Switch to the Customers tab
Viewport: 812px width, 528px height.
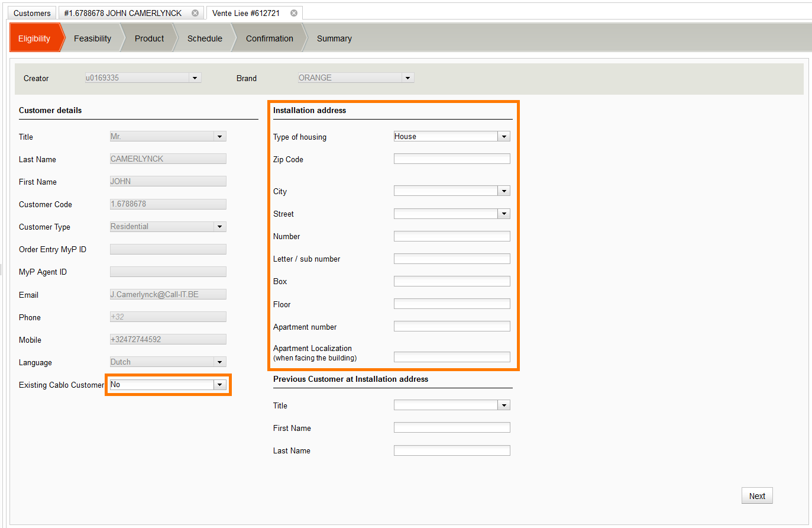[x=32, y=13]
